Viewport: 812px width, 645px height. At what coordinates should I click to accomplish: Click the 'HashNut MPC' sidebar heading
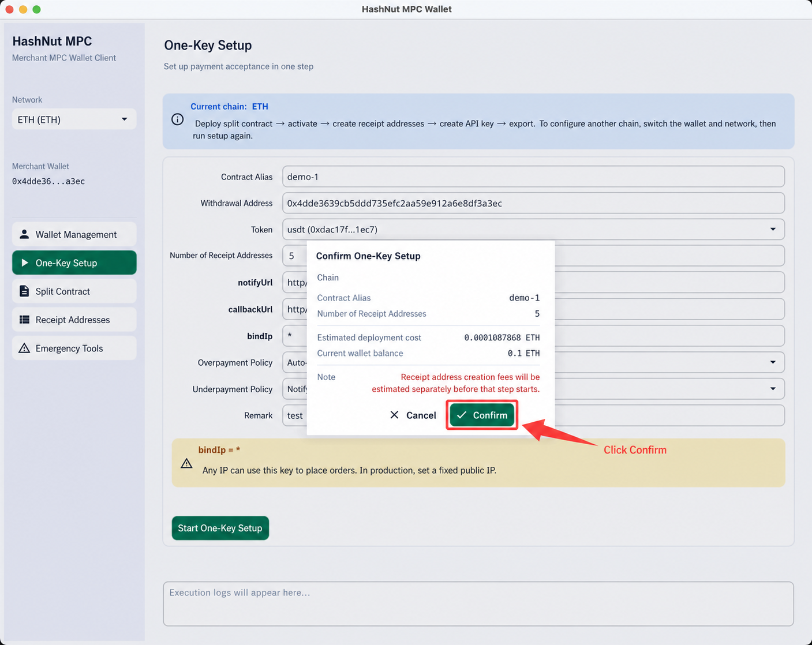click(x=52, y=41)
